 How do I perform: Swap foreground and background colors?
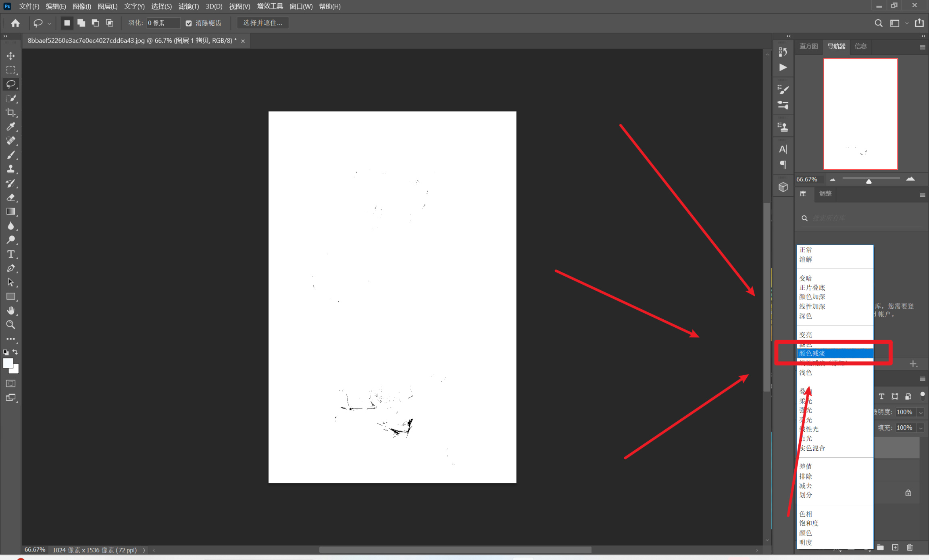tap(15, 352)
